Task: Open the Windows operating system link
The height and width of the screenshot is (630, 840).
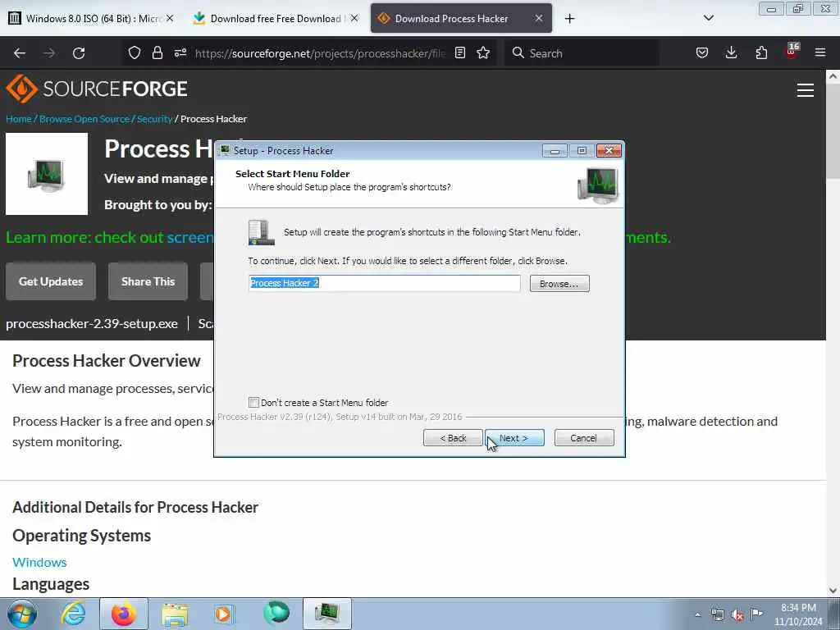Action: pos(39,562)
